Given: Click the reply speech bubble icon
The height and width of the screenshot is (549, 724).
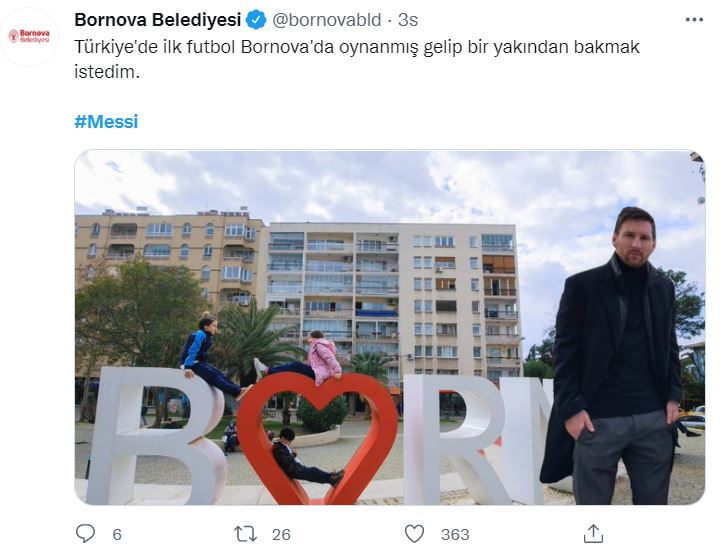Looking at the screenshot, I should pos(85,533).
